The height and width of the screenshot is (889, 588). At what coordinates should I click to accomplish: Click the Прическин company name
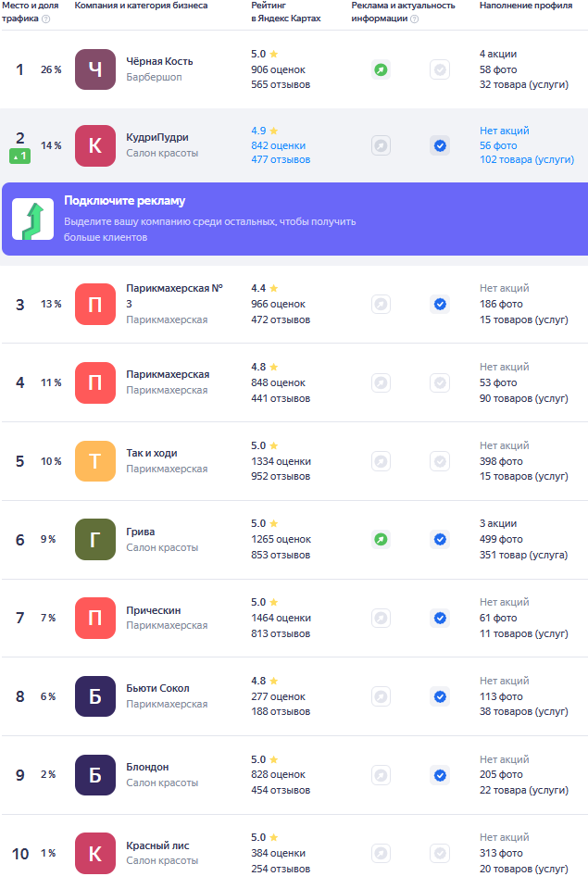(x=153, y=610)
